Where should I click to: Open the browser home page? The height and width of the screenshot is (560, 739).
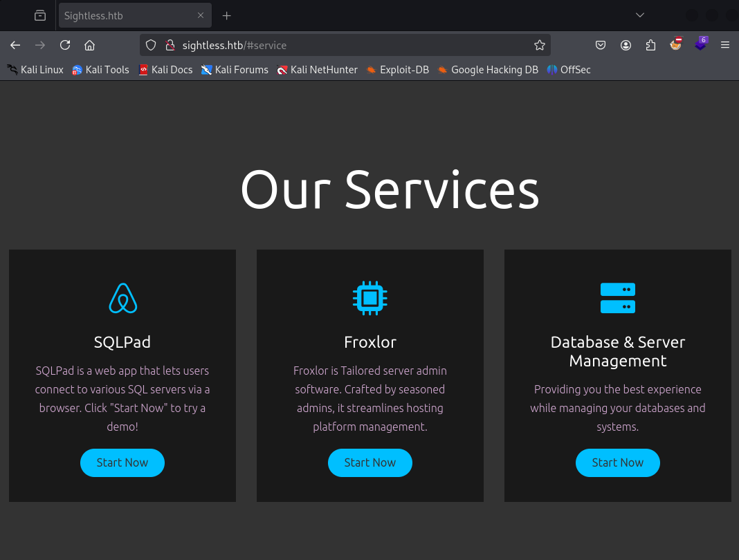tap(89, 45)
